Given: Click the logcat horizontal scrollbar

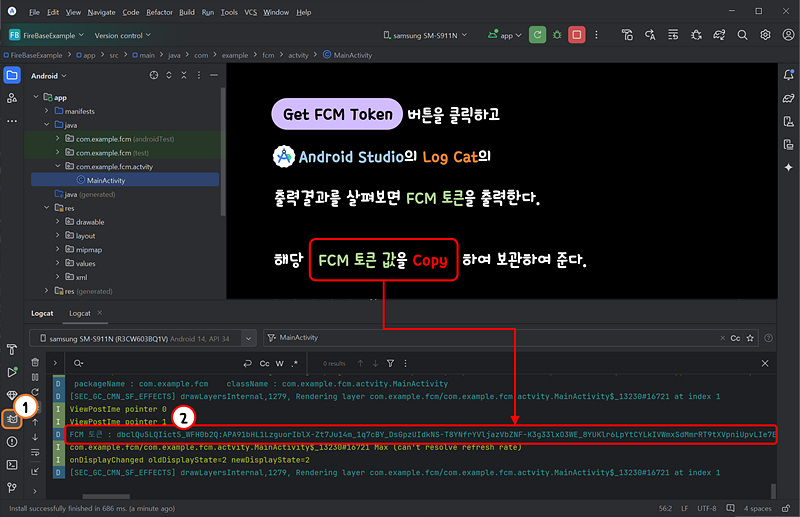Looking at the screenshot, I should pos(106,496).
